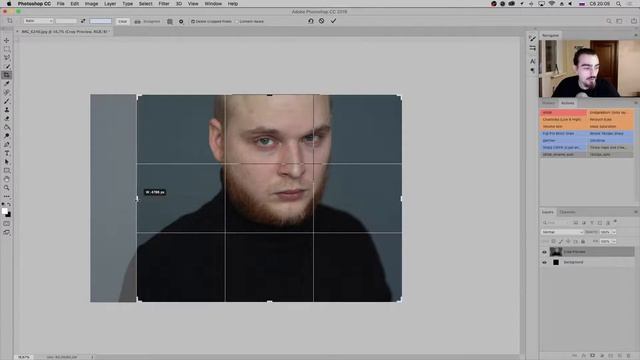Select the Path Selection tool

tap(7, 162)
